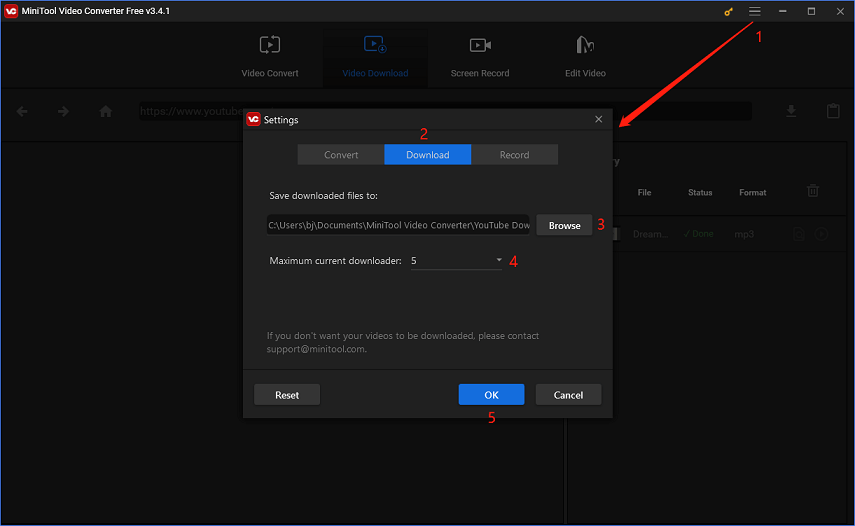The height and width of the screenshot is (526, 855).
Task: Switch to the Convert settings tab
Action: point(341,155)
